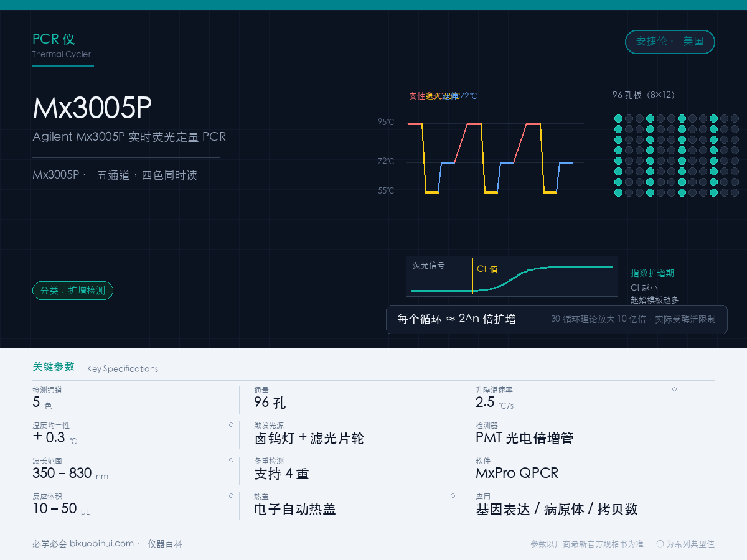
Task: Click the 卤钨灯 + 滤光片轮 value
Action: point(309,438)
